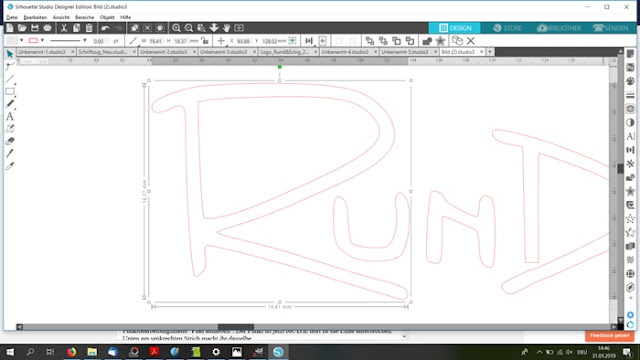The width and height of the screenshot is (640, 360).
Task: Add a new document tab
Action: (490, 52)
